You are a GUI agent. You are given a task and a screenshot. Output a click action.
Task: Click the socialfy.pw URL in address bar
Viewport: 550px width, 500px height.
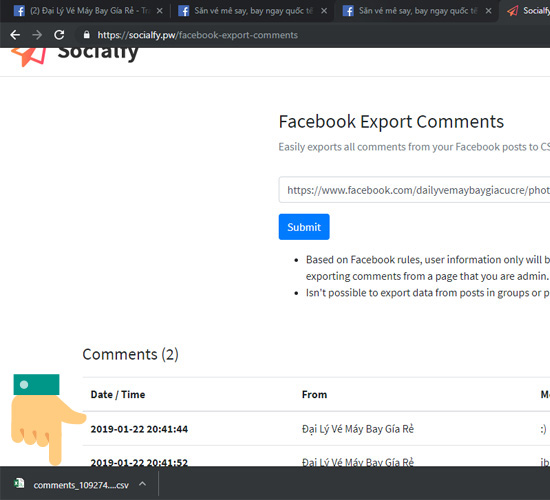click(x=197, y=35)
